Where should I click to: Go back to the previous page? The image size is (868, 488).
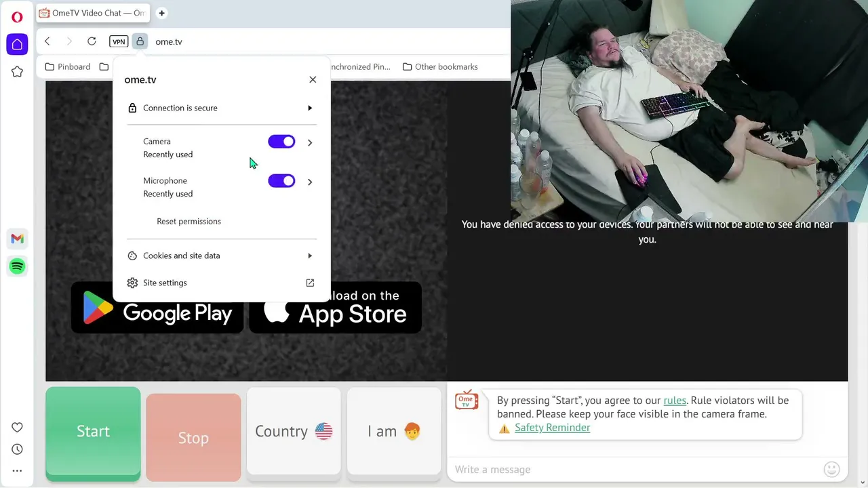[x=47, y=41]
